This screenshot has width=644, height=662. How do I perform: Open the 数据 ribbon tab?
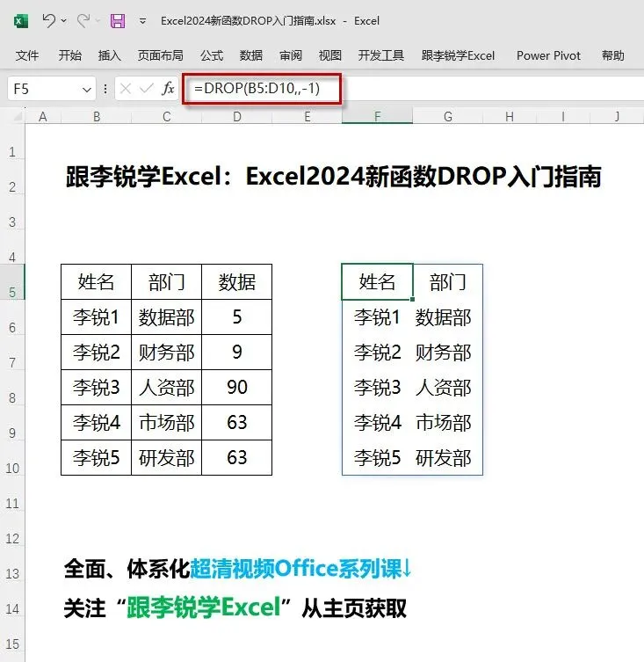(251, 55)
